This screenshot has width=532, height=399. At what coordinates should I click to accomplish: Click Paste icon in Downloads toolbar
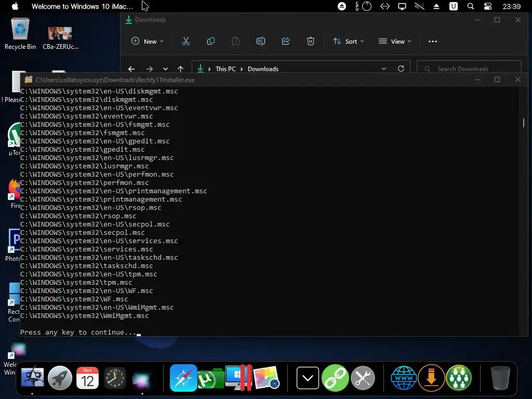[x=235, y=42]
